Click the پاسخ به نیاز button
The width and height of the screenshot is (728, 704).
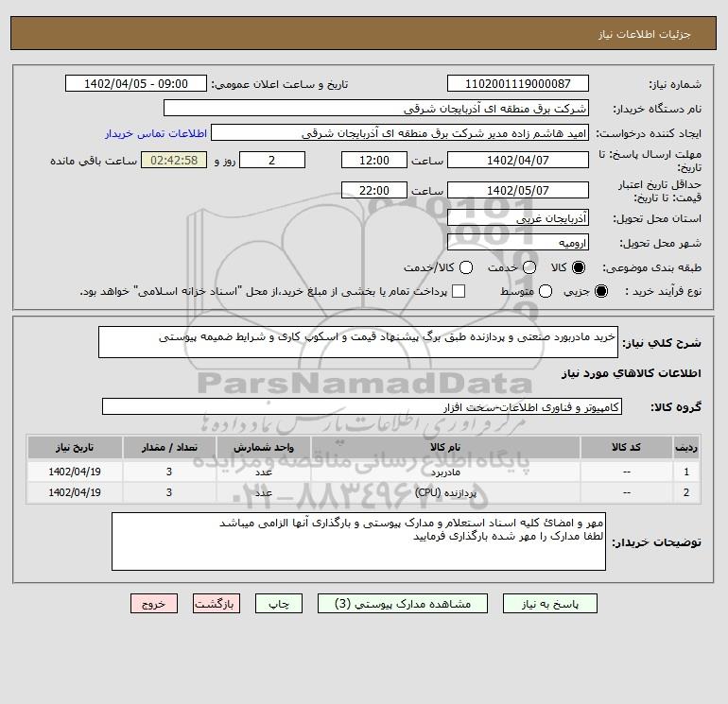pyautogui.click(x=549, y=604)
